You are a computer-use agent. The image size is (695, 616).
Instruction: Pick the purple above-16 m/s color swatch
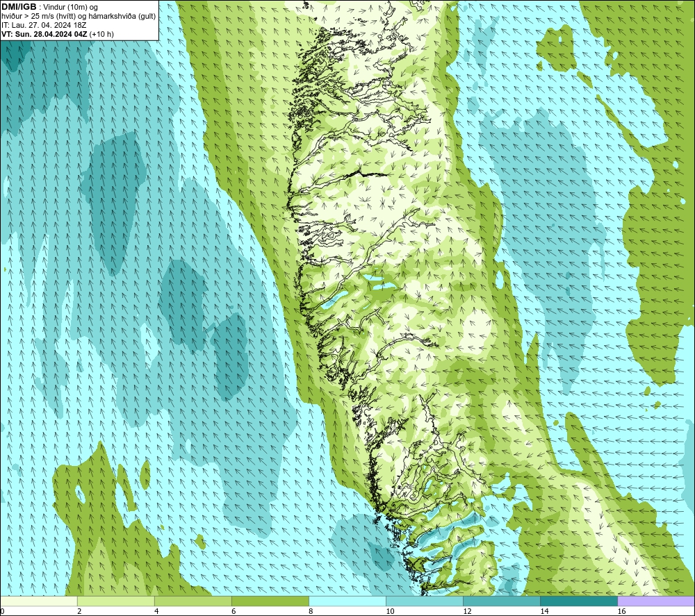pos(656,601)
